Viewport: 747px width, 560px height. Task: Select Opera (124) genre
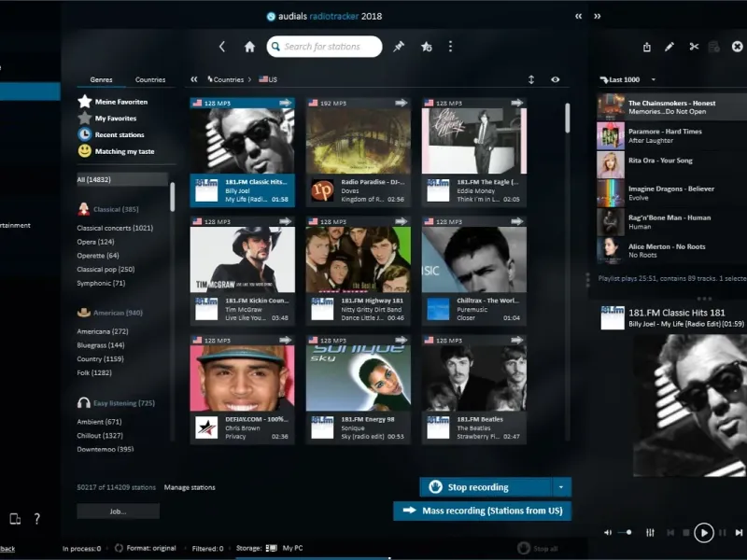[x=95, y=242]
